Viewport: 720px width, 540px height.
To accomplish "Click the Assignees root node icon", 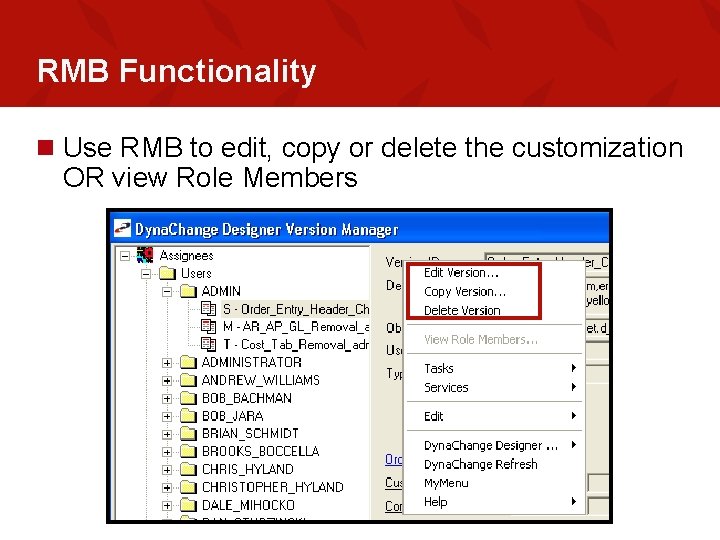I will coord(145,255).
